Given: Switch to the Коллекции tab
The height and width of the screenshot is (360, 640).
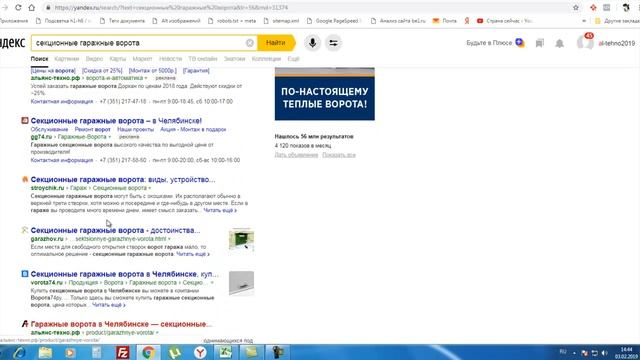Looking at the screenshot, I should 266,59.
